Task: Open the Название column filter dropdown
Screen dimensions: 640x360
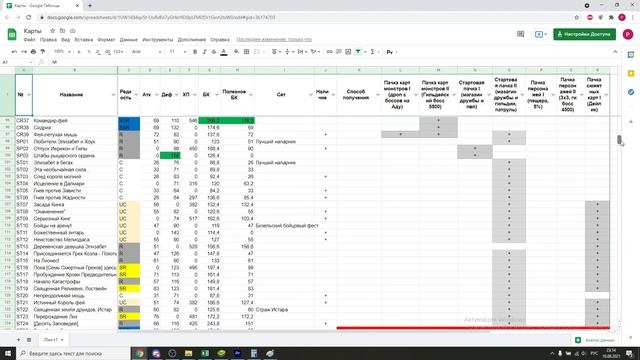Action: click(x=113, y=95)
